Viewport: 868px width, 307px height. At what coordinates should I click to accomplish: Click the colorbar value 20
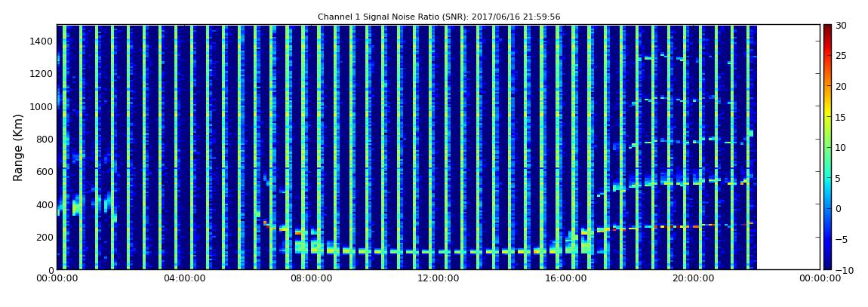[x=842, y=86]
